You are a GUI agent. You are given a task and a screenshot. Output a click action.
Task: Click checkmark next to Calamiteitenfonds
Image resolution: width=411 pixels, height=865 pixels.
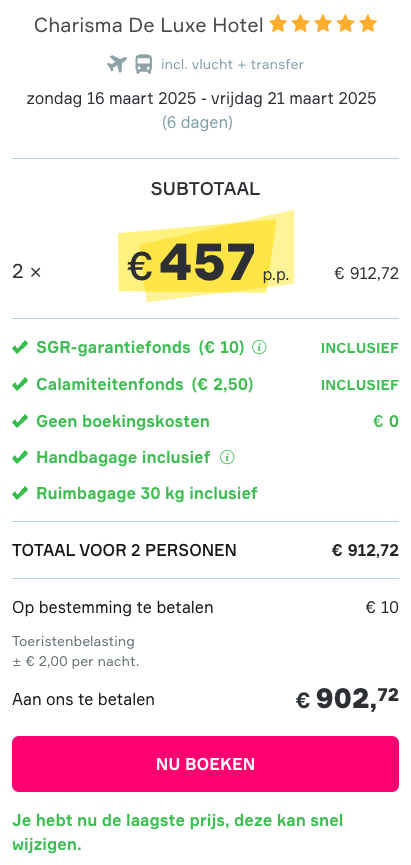click(x=20, y=385)
